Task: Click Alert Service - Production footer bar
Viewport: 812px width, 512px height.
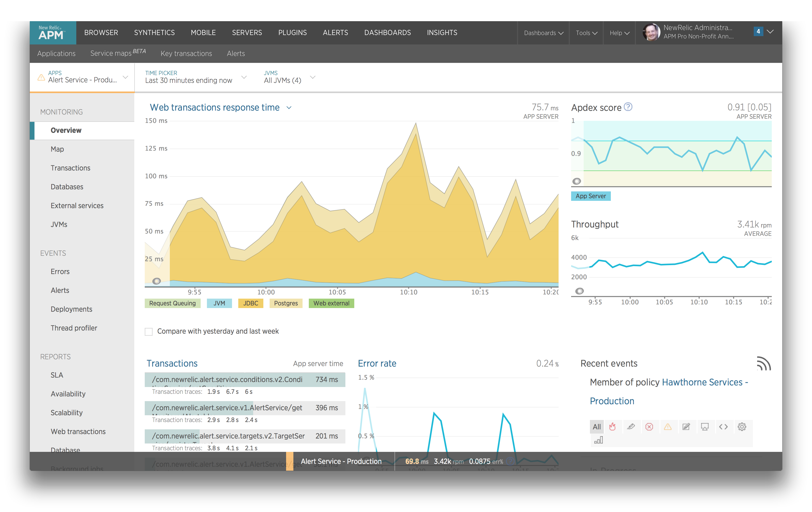Action: coord(341,461)
